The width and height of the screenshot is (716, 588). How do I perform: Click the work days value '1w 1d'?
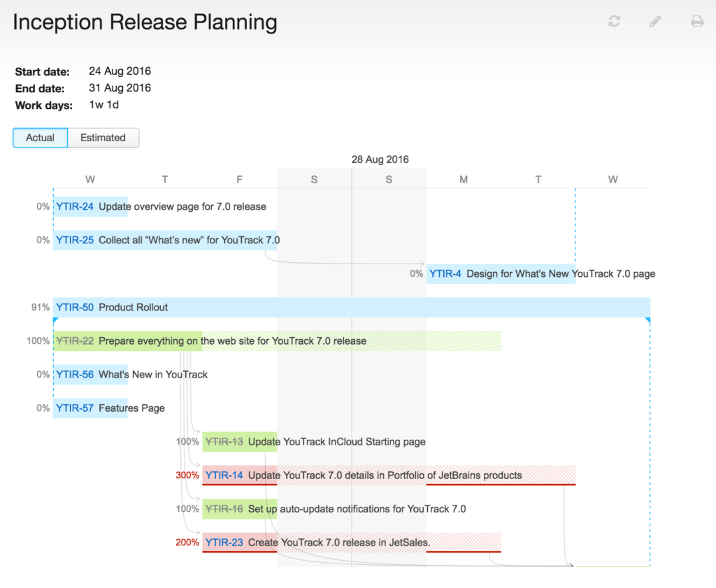coord(104,105)
